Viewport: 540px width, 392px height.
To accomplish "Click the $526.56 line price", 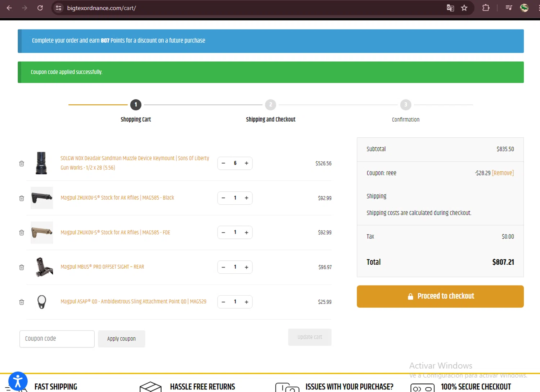I will (x=324, y=163).
